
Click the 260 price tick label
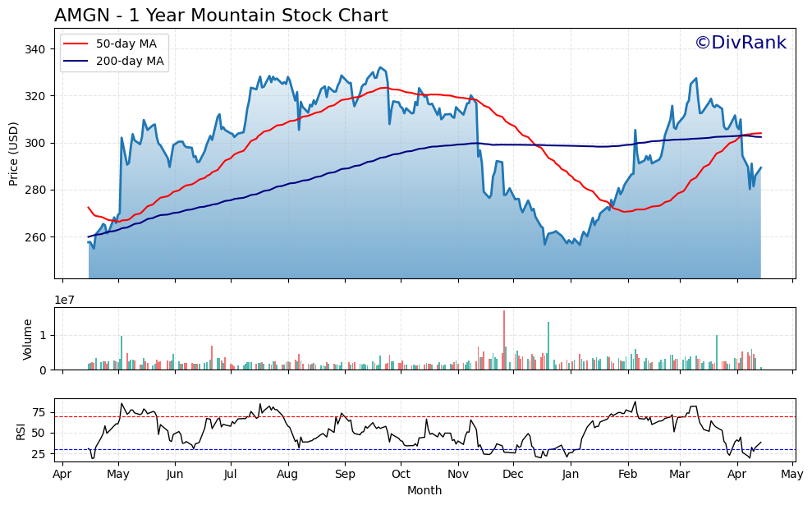click(34, 237)
